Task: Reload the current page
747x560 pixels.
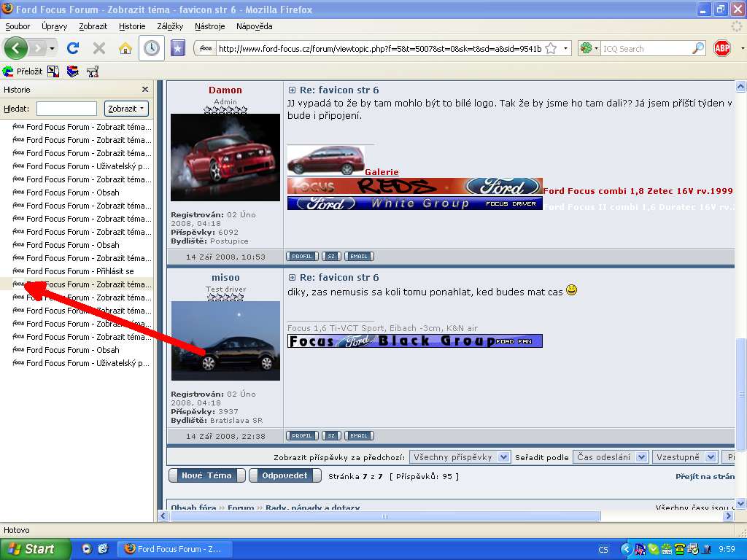Action: click(x=73, y=48)
